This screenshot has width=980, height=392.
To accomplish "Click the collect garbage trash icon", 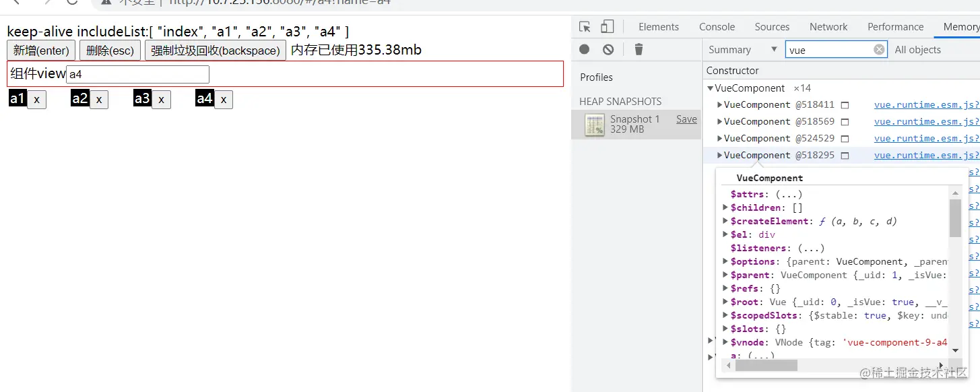I will click(639, 49).
